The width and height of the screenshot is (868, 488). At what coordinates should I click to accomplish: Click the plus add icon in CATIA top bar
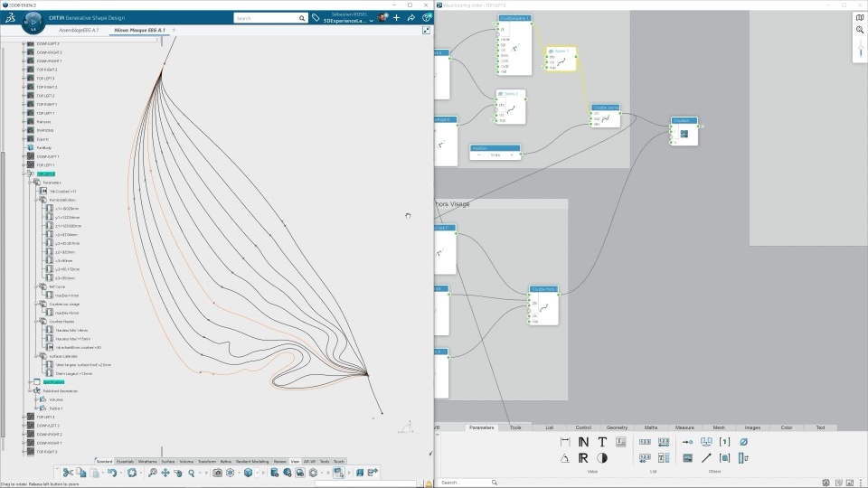coord(396,18)
